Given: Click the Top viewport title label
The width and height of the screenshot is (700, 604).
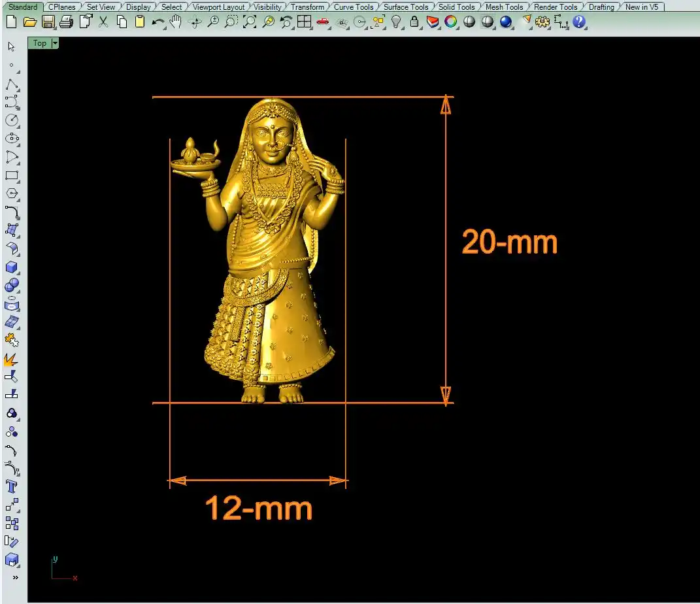Looking at the screenshot, I should (x=40, y=43).
